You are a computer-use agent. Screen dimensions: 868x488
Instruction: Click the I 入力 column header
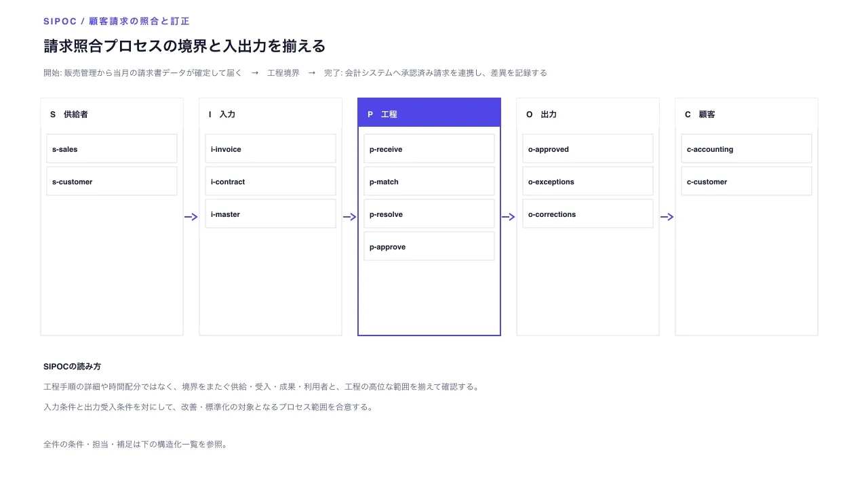[x=271, y=114]
